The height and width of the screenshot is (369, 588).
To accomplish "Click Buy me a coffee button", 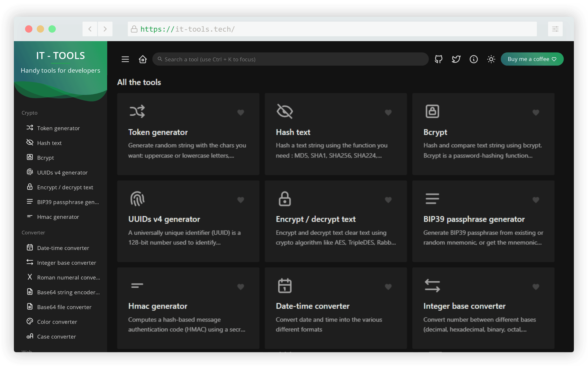I will pyautogui.click(x=532, y=59).
